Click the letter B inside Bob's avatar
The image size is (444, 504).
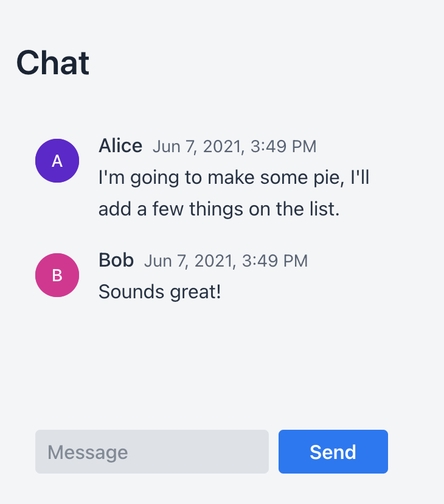57,276
